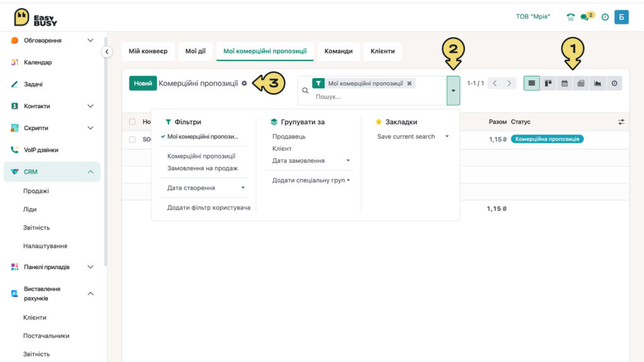Open Дата створення filter dropdown
The height and width of the screenshot is (362, 644).
click(x=206, y=187)
